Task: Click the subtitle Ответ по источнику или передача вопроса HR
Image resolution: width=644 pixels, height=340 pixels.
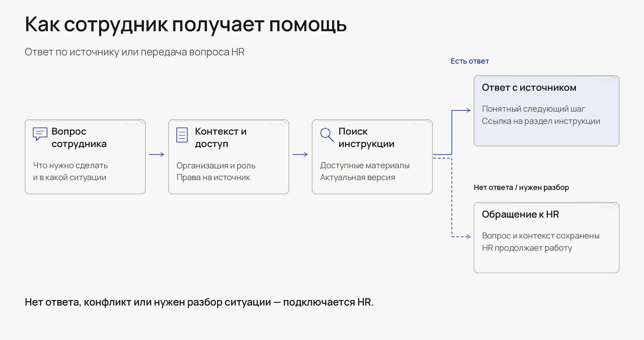Action: [135, 52]
